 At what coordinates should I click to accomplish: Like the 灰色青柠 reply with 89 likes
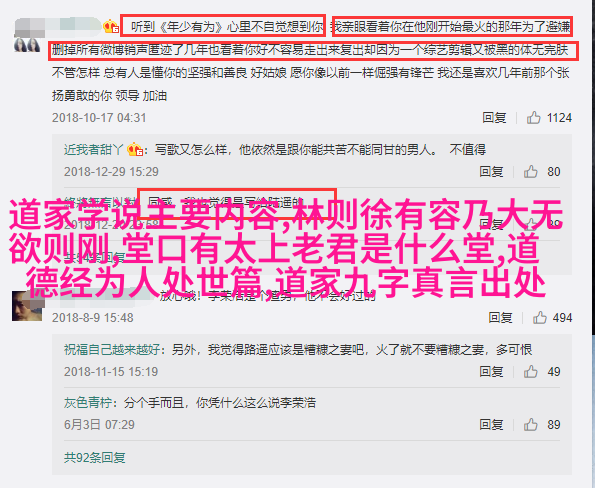pyautogui.click(x=530, y=425)
